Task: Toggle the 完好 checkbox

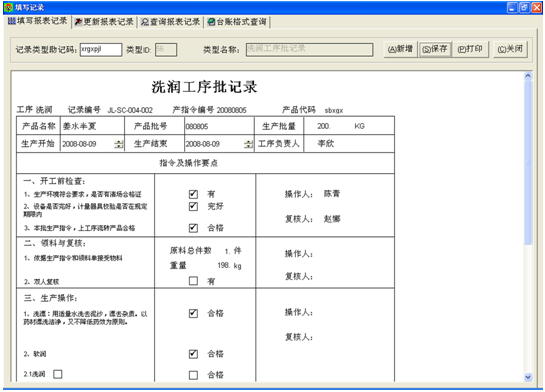Action: pos(193,206)
